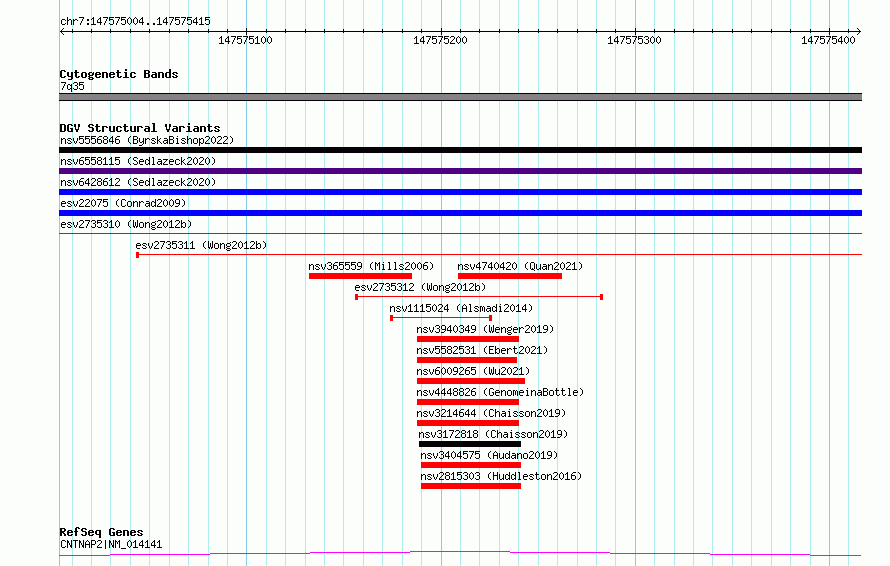Select the black nsv3172818 variant bar
Image resolution: width=890 pixels, height=566 pixels.
pos(470,444)
